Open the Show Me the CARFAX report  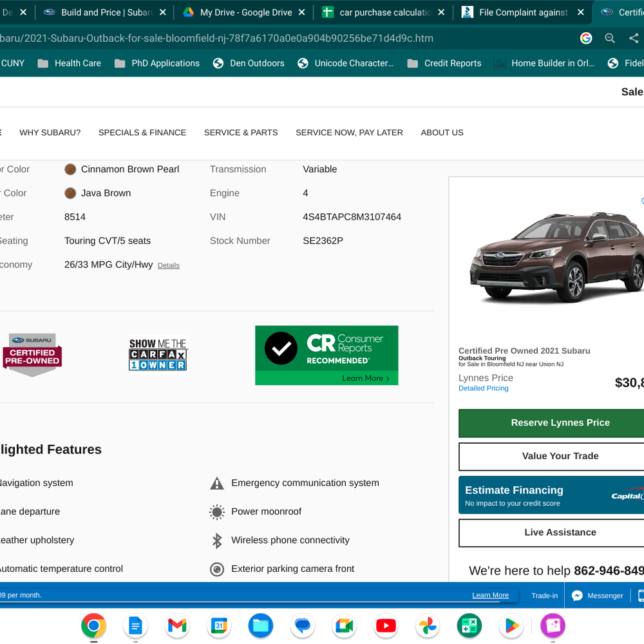click(x=158, y=354)
